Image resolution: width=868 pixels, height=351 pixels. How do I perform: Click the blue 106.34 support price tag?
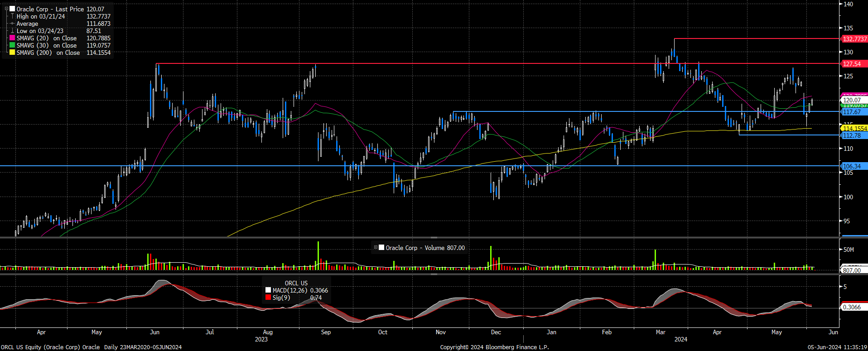(x=854, y=166)
